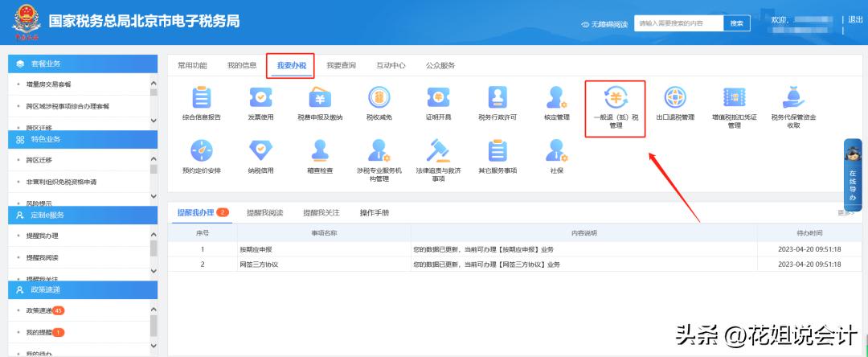Click description text mentioning 【网签三方协议】业务
The width and height of the screenshot is (868, 357).
486,264
